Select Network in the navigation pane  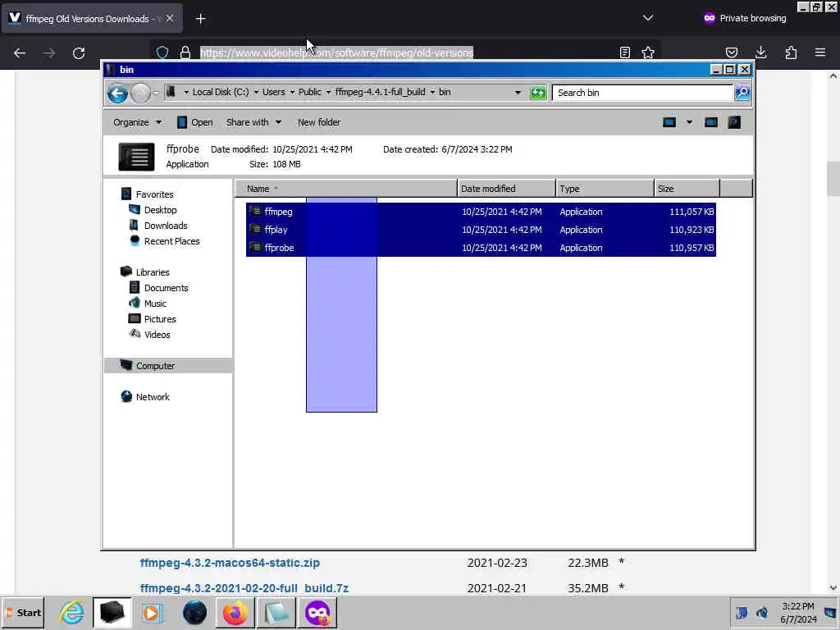tap(153, 397)
